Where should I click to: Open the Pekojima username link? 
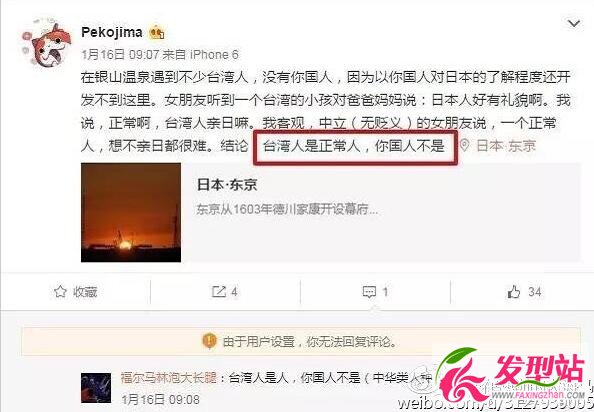112,32
